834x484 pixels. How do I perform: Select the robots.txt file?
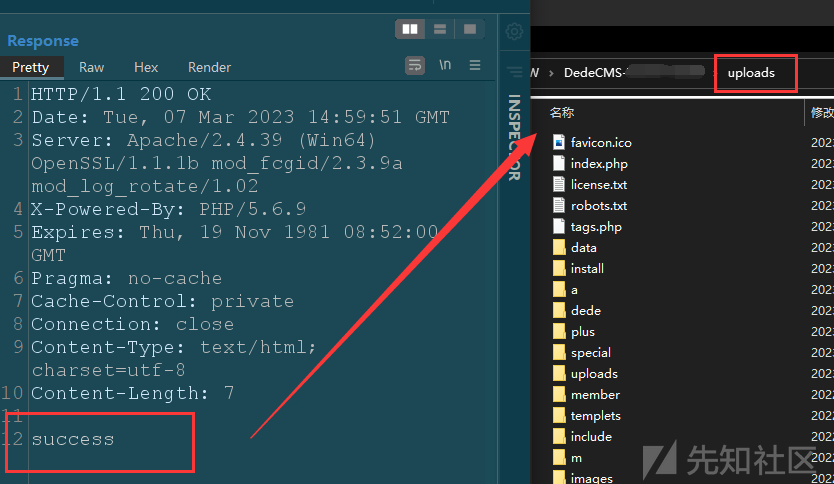coord(599,206)
